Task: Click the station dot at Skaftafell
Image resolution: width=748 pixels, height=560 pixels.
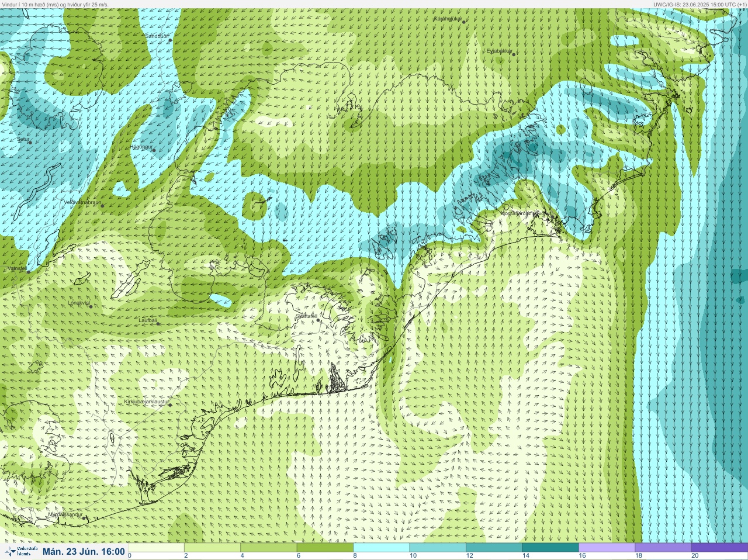Action: coord(318,320)
